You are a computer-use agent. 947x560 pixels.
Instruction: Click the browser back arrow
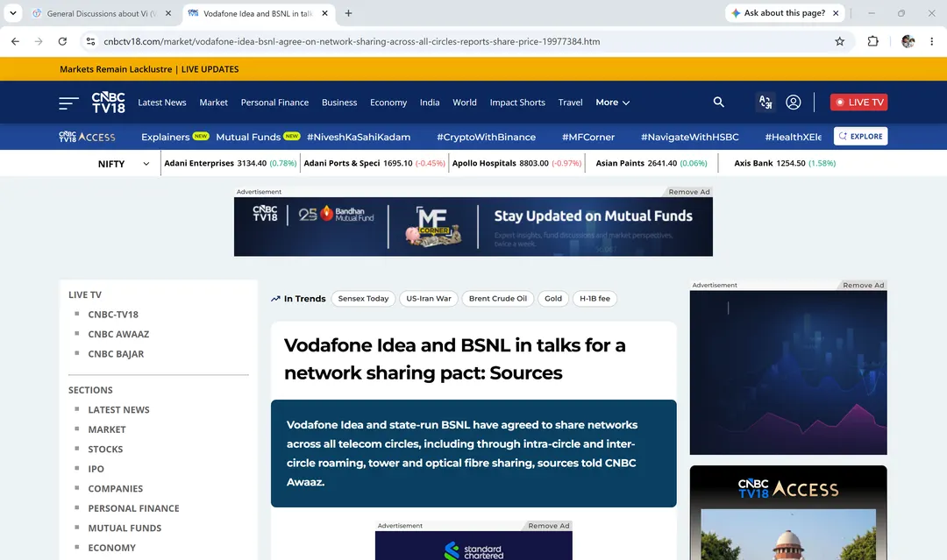pyautogui.click(x=15, y=41)
